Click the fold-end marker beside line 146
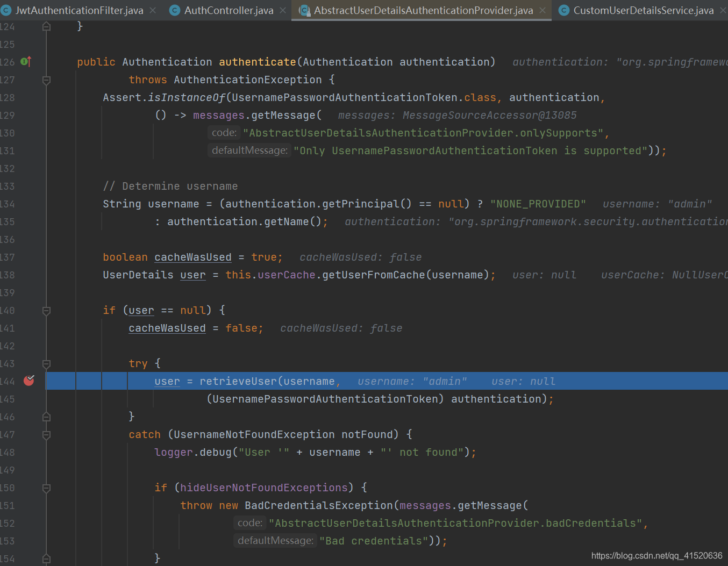 (x=46, y=417)
